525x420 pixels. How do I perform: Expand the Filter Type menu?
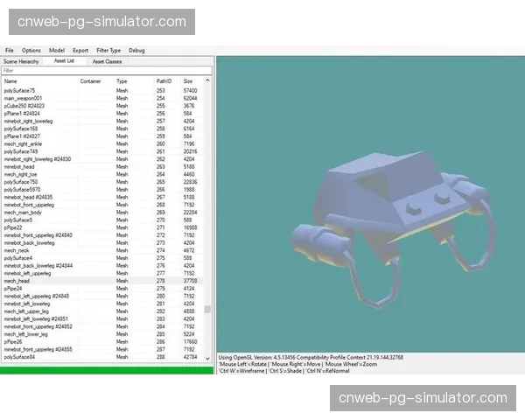pos(108,51)
